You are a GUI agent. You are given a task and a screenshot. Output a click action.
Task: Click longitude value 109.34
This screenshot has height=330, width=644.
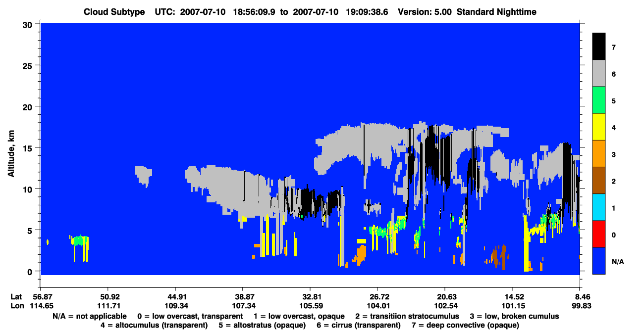(175, 306)
